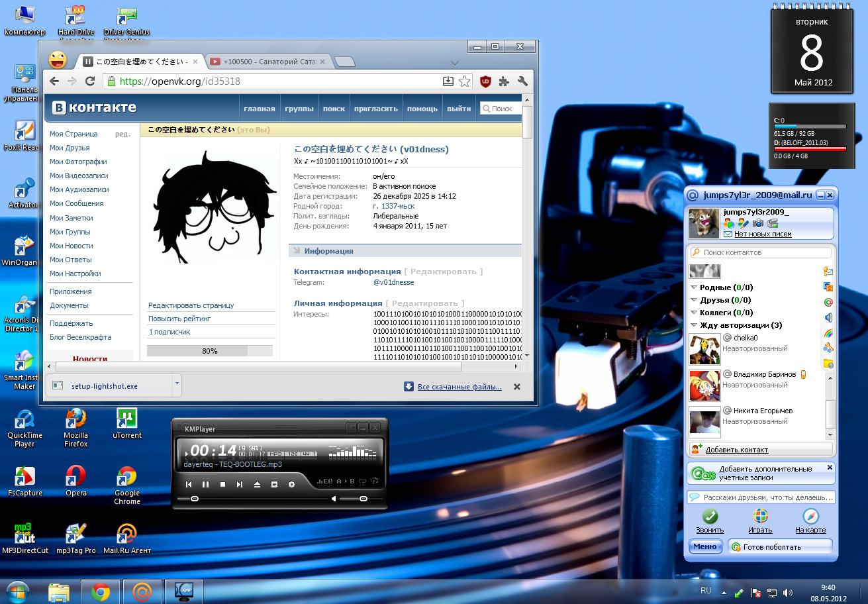Click Нет новых писем mail link
Image resolution: width=868 pixels, height=604 pixels.
tap(763, 234)
